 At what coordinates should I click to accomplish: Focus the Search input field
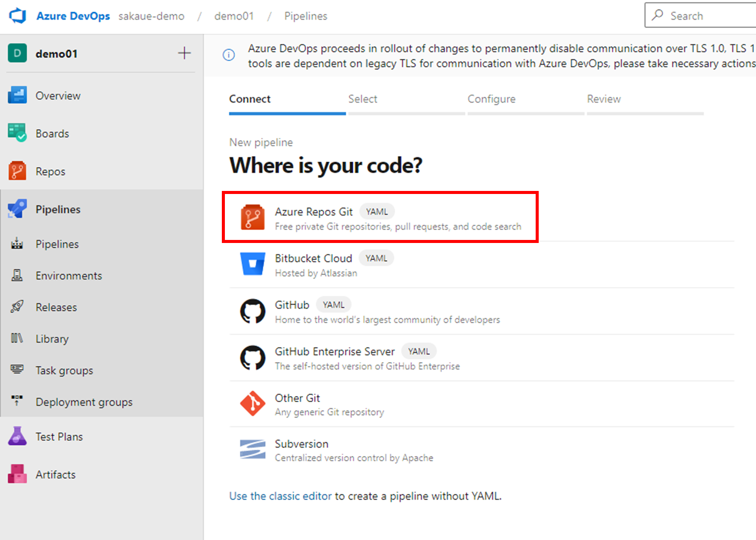click(x=700, y=15)
